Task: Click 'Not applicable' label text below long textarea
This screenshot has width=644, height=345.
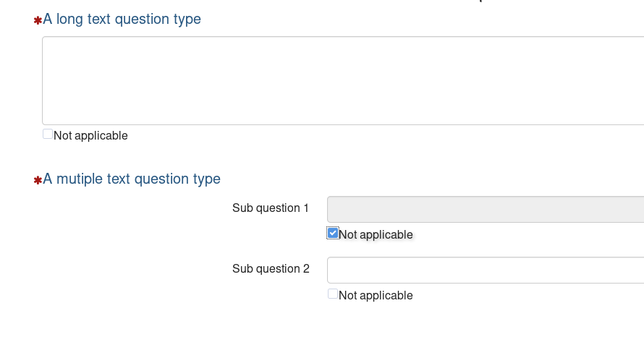Action: coord(90,136)
